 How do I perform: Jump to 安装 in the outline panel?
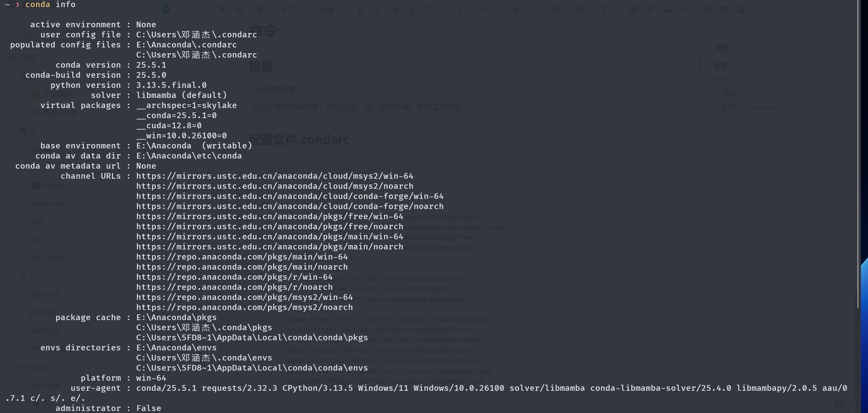720,65
